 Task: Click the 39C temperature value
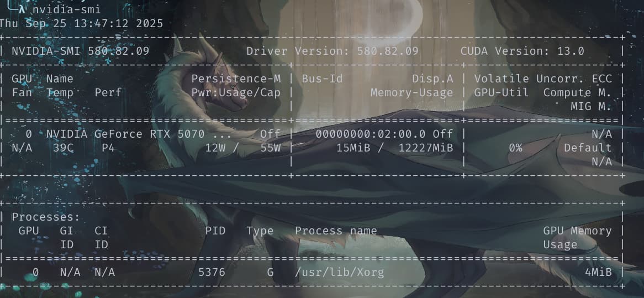[64, 148]
